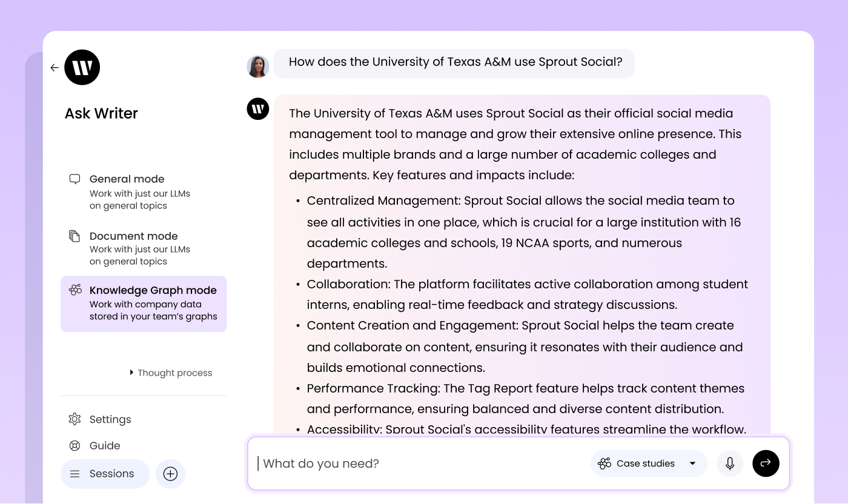Click the Guide question-mark icon

[x=75, y=445]
